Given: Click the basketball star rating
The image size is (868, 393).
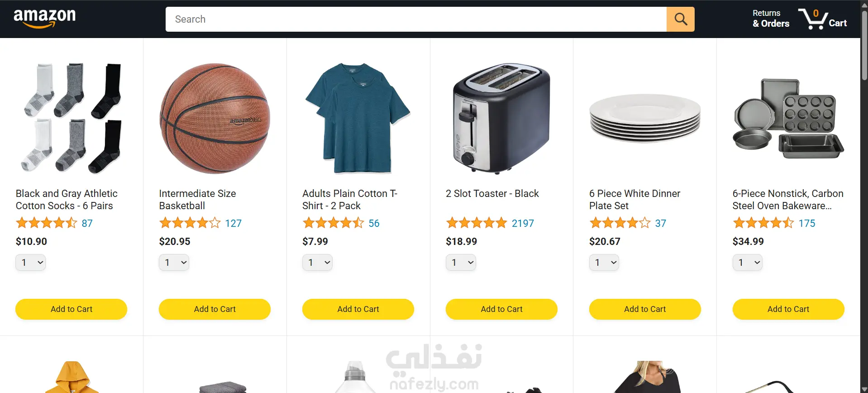Looking at the screenshot, I should click(190, 223).
